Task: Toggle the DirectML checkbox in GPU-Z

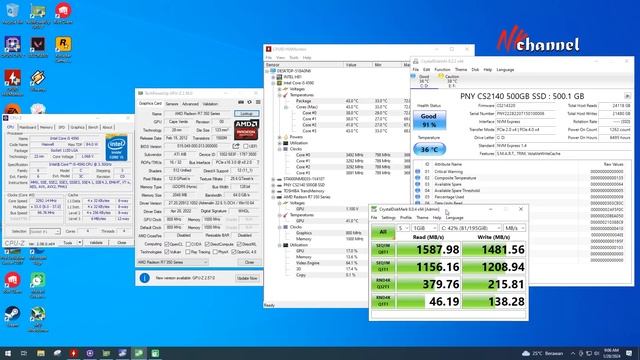Action: [240, 244]
